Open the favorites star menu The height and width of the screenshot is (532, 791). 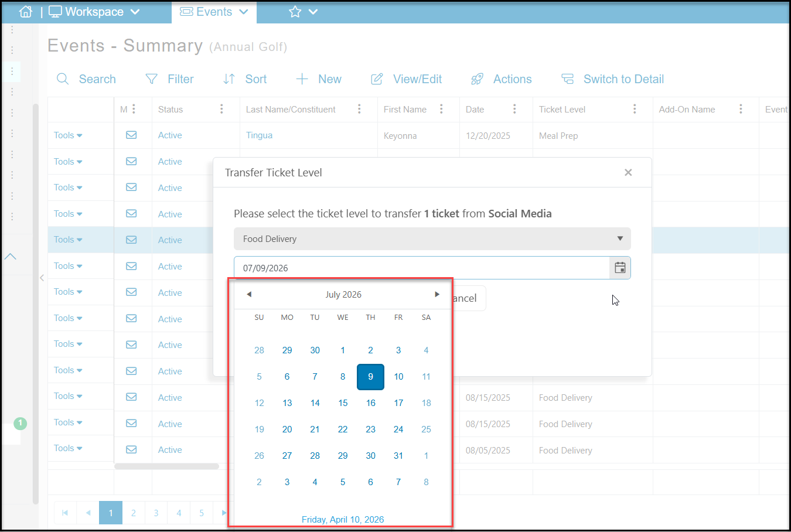(x=303, y=12)
